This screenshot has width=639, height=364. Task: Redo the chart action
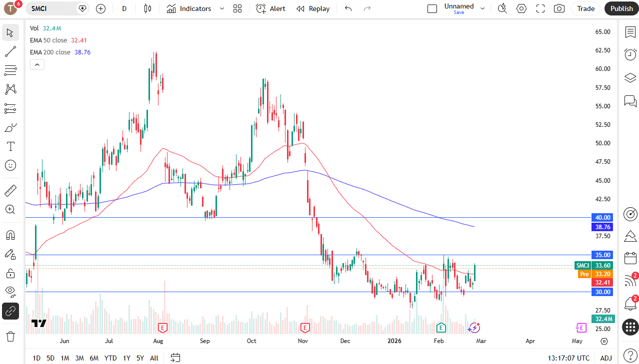tap(367, 8)
